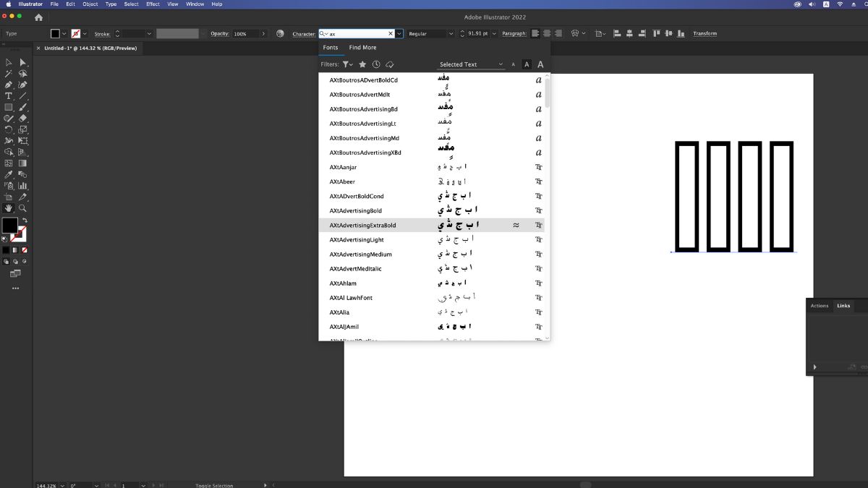Image resolution: width=868 pixels, height=488 pixels.
Task: Select the Type tool
Action: [9, 96]
